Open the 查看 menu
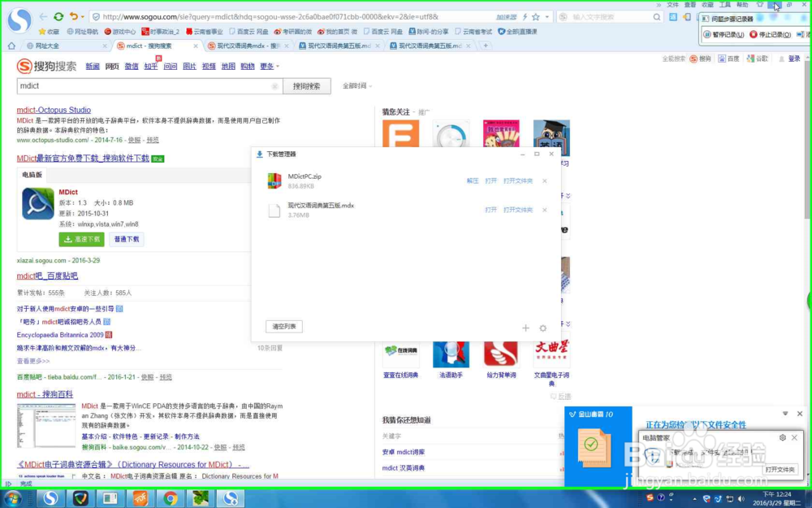Image resolution: width=812 pixels, height=508 pixels. (689, 5)
